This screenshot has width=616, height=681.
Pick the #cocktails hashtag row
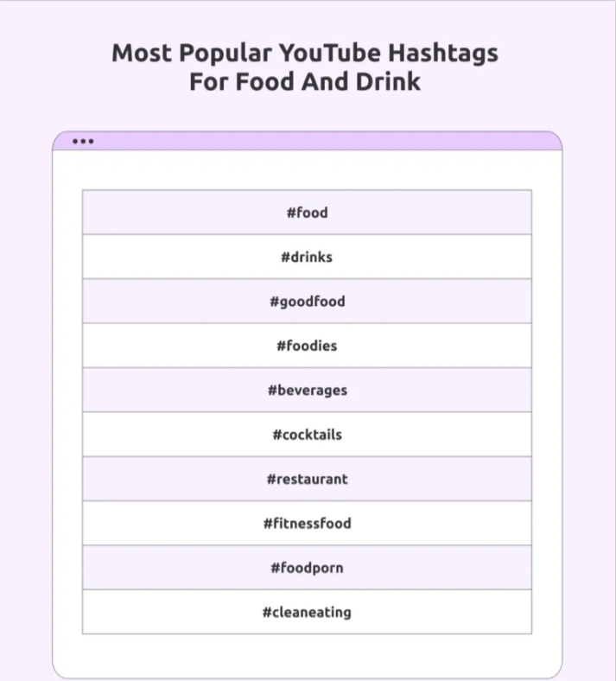[x=307, y=435]
